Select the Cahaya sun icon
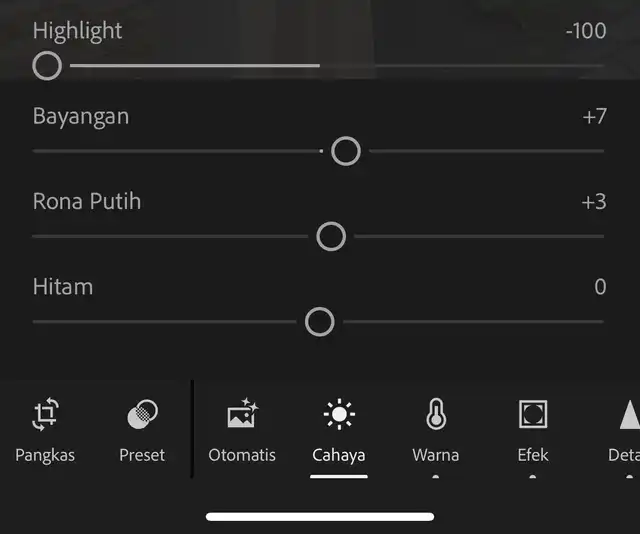 click(339, 414)
